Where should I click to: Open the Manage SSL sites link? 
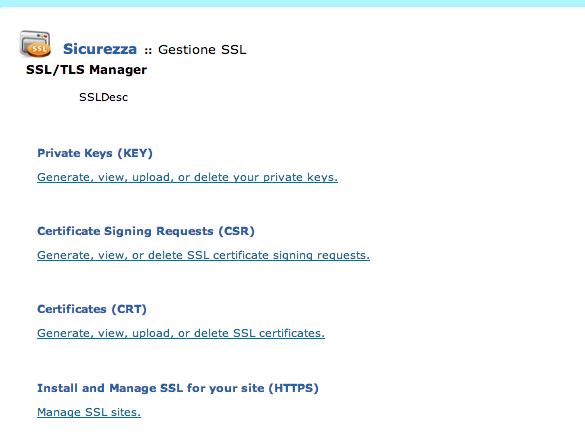(x=89, y=412)
